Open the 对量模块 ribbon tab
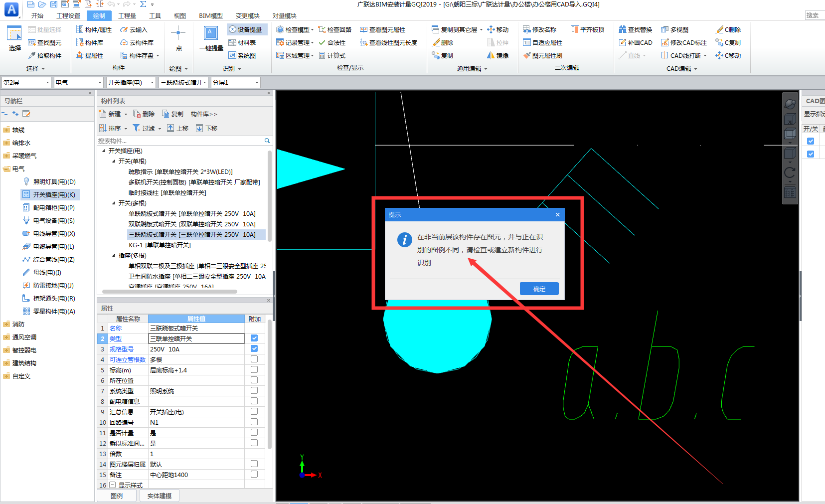825x504 pixels. 285,15
